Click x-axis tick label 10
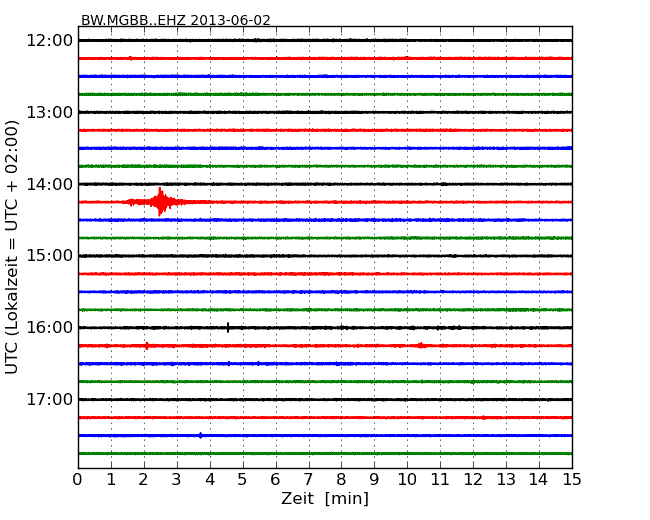The width and height of the screenshot is (650, 520). click(407, 479)
